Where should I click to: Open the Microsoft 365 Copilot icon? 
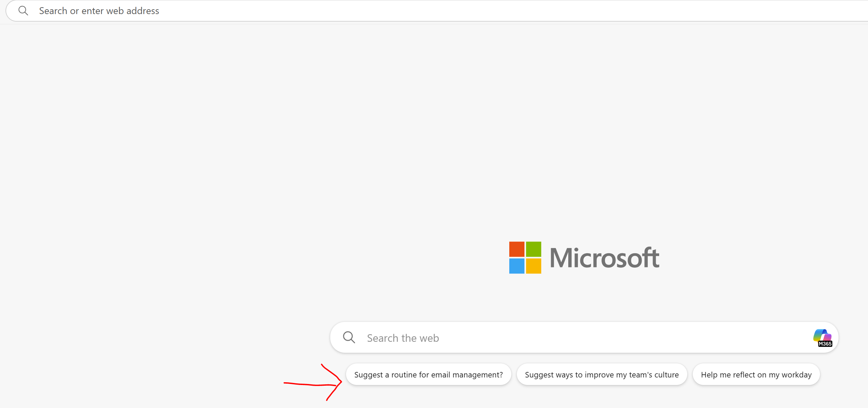[x=822, y=337]
